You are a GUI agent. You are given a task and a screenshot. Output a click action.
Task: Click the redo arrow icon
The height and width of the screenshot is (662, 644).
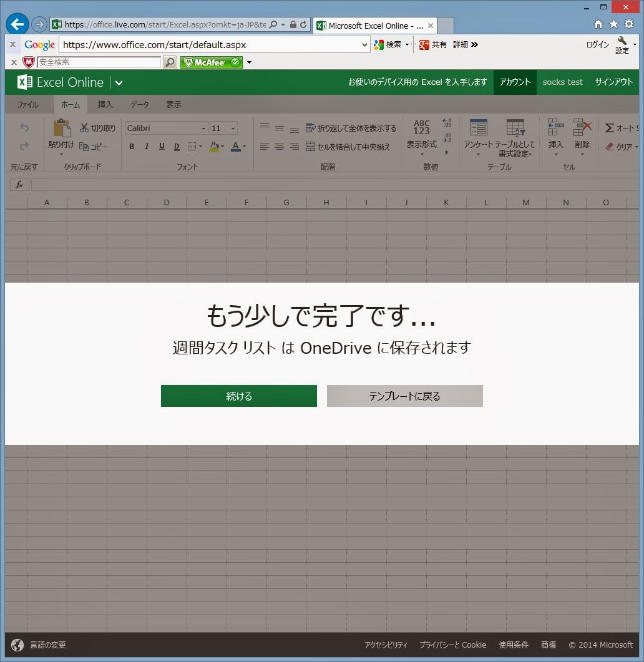point(24,146)
